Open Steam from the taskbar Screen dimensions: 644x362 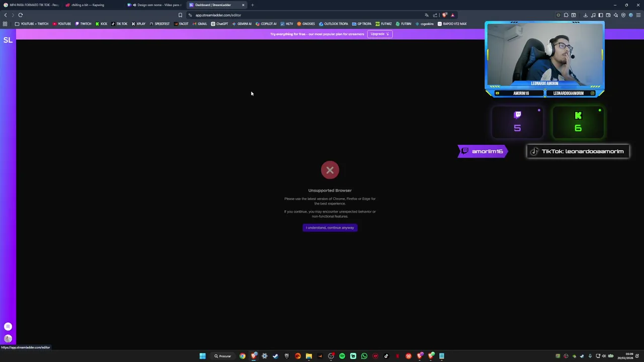tap(276, 356)
